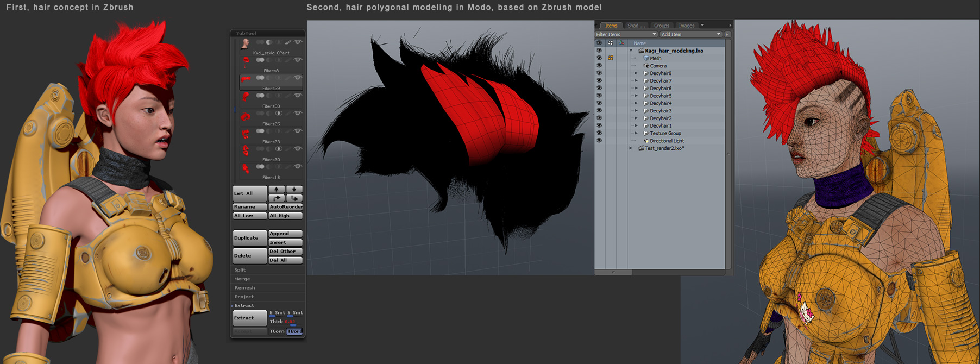Click the Camera item icon
Image resolution: width=980 pixels, height=364 pixels.
pyautogui.click(x=646, y=66)
